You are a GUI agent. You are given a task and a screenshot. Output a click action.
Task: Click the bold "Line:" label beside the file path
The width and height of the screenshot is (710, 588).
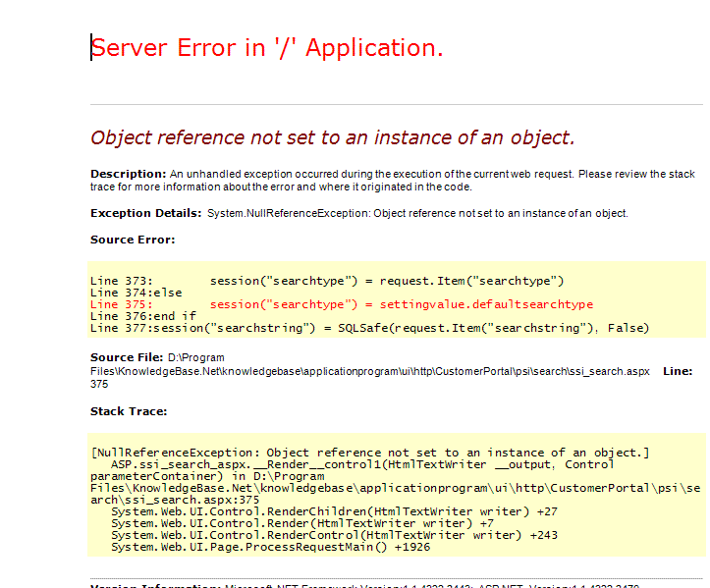coord(678,371)
